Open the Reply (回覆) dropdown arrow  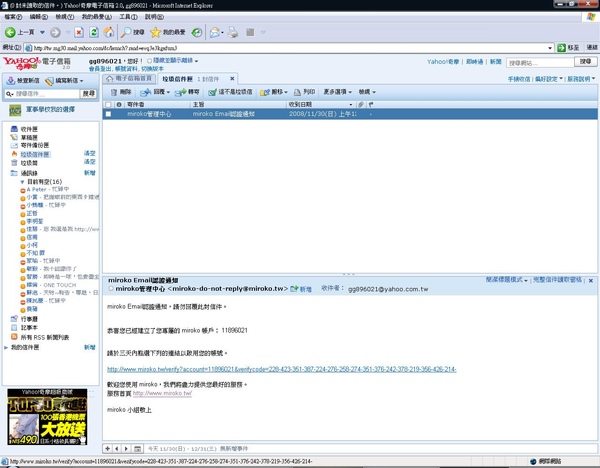tap(168, 92)
